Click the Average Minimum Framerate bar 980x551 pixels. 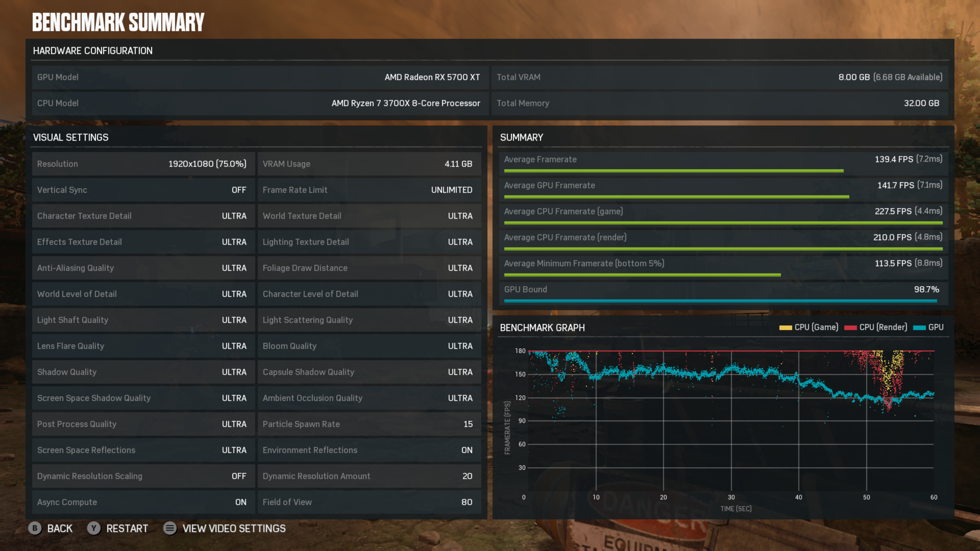(x=642, y=275)
